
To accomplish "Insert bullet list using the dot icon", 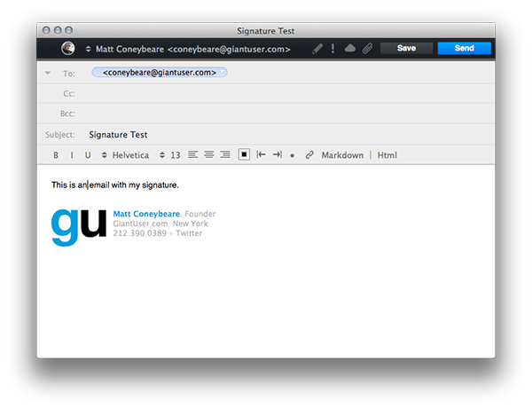I will (x=293, y=155).
